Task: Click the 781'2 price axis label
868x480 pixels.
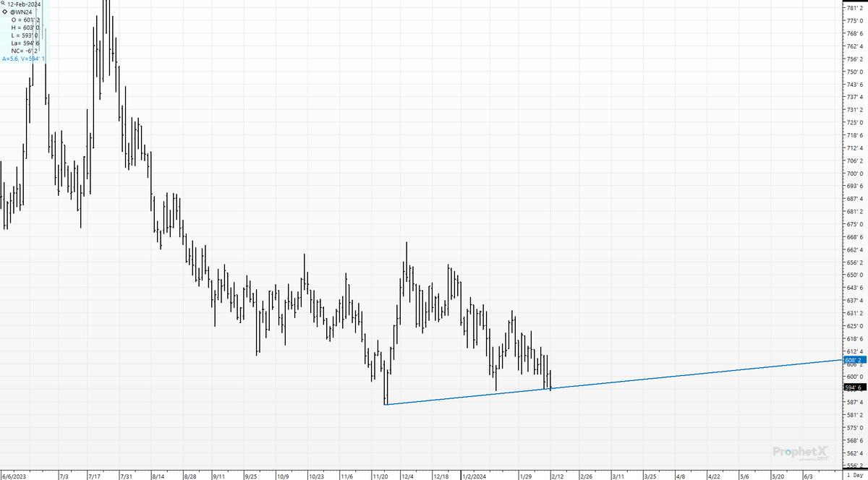Action: (854, 8)
